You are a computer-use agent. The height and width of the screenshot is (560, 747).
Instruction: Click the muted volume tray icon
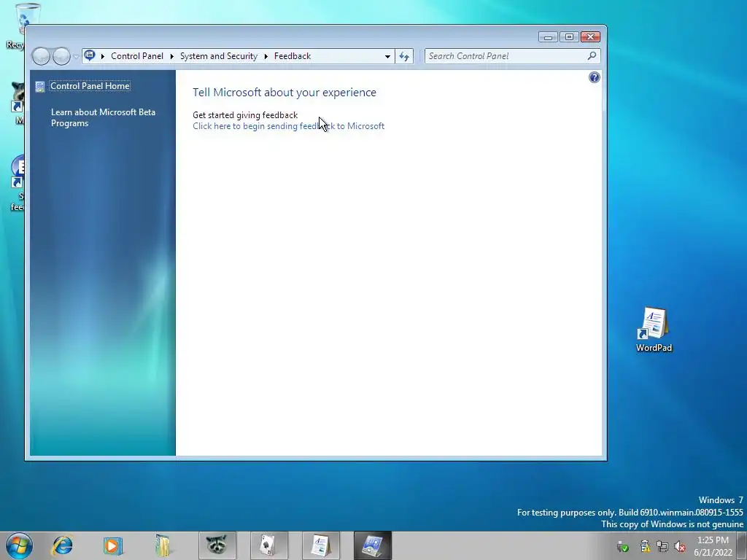click(681, 546)
